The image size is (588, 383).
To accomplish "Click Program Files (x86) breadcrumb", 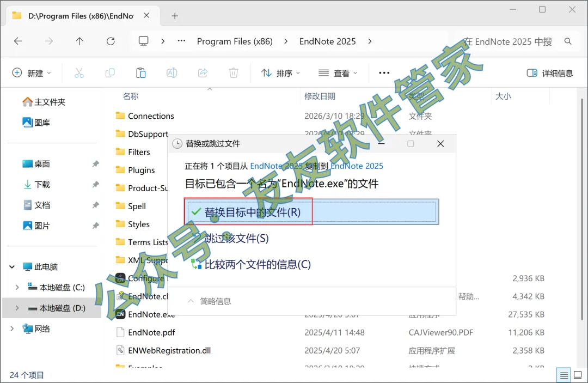I will pyautogui.click(x=235, y=41).
